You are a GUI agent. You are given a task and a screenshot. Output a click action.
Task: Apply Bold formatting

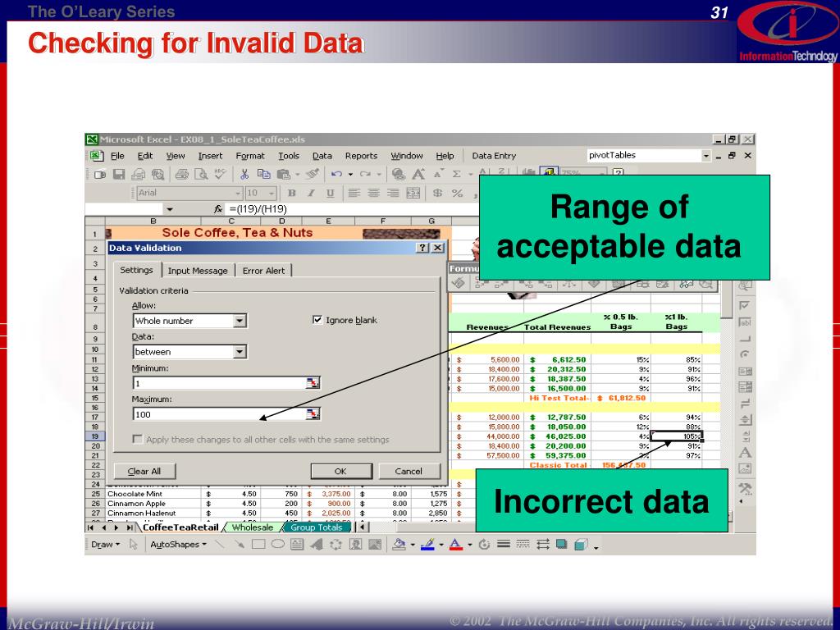[291, 193]
